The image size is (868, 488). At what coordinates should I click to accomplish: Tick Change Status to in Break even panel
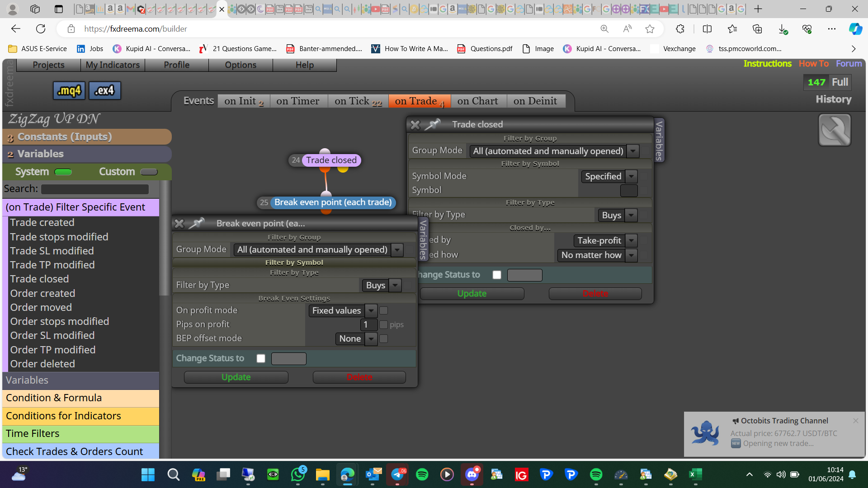(261, 358)
